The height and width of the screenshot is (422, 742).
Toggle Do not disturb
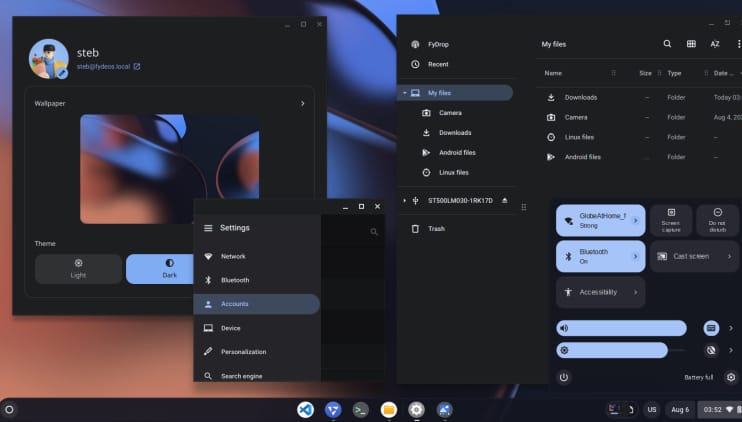click(717, 220)
